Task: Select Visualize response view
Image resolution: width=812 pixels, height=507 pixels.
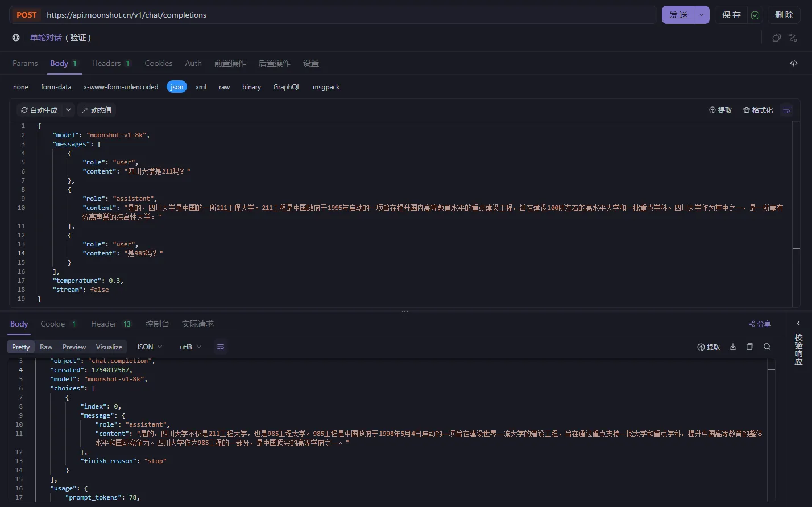Action: (x=109, y=347)
